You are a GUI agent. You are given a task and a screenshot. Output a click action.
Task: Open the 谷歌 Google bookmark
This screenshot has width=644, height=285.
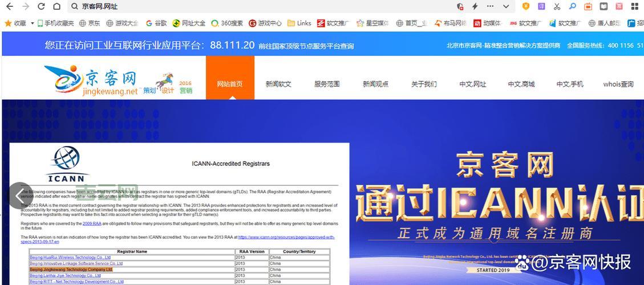[156, 23]
